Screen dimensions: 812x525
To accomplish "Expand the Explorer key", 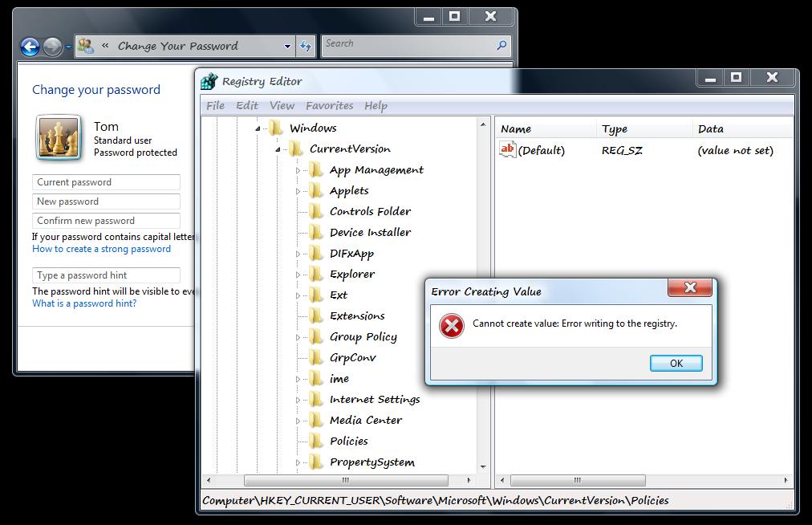I will [298, 275].
